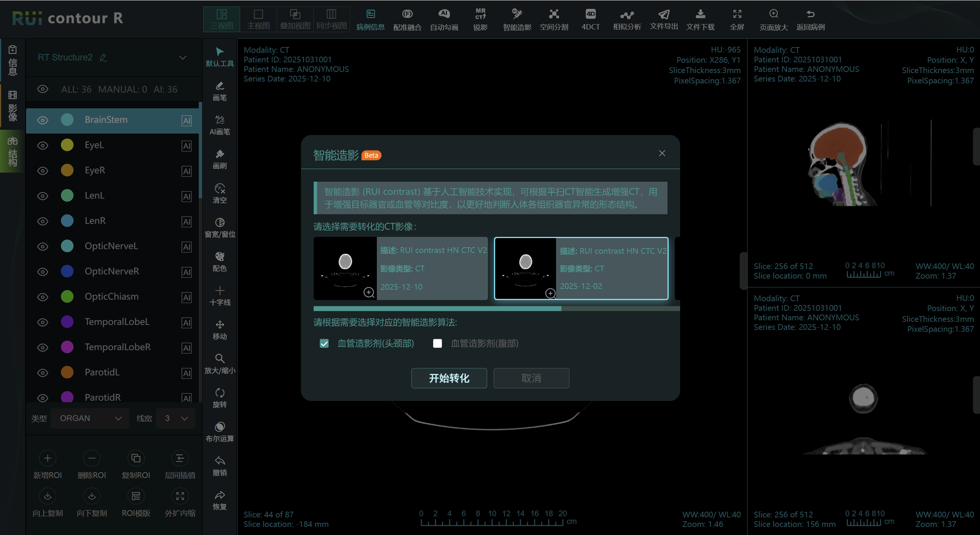
Task: Open the ORGAN type dropdown
Action: pyautogui.click(x=90, y=418)
